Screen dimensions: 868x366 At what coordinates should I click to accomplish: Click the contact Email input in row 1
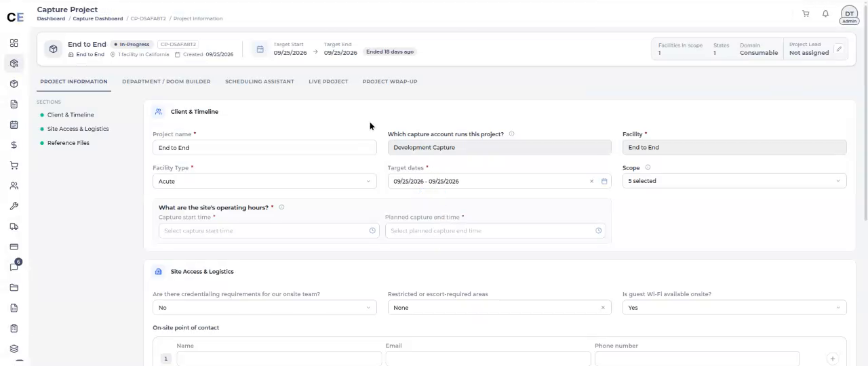pos(488,359)
